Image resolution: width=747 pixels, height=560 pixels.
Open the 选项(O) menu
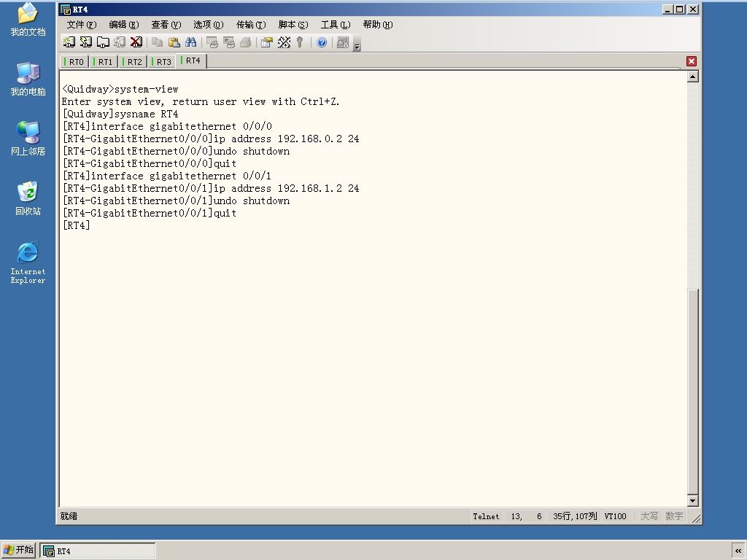point(208,25)
